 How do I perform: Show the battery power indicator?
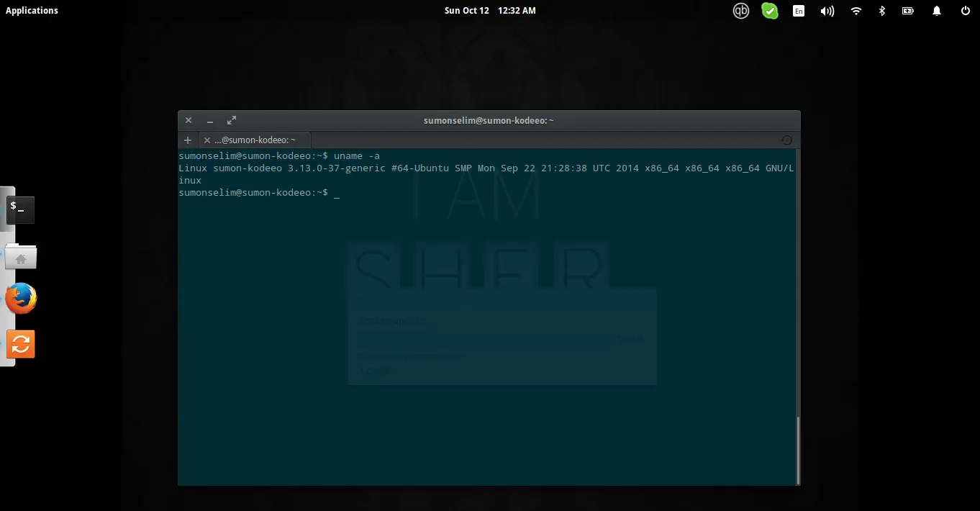[908, 11]
